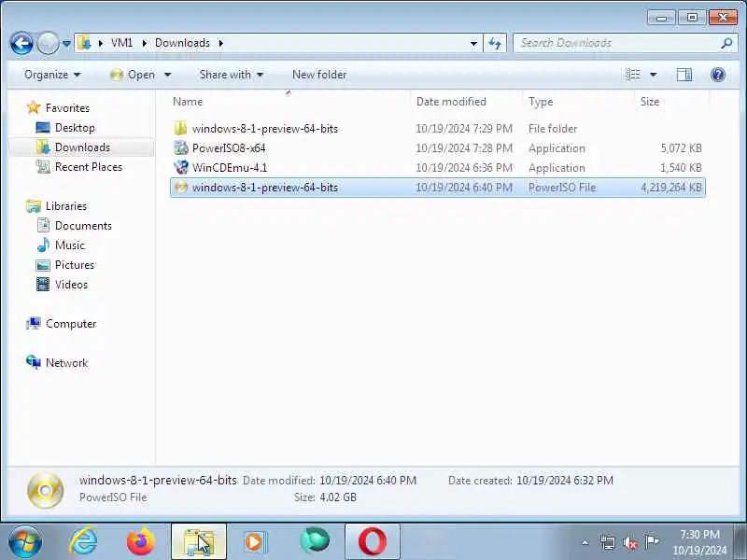Select the windows-8-1-preview-64-bits PowerISO file

click(437, 188)
